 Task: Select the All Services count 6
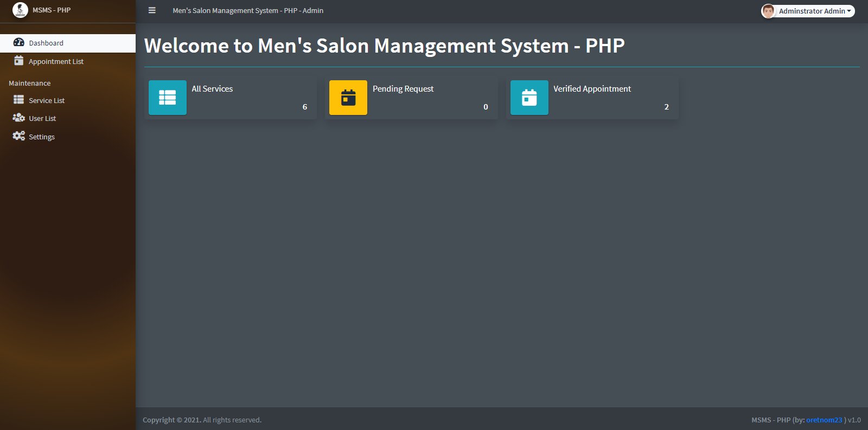(x=305, y=107)
